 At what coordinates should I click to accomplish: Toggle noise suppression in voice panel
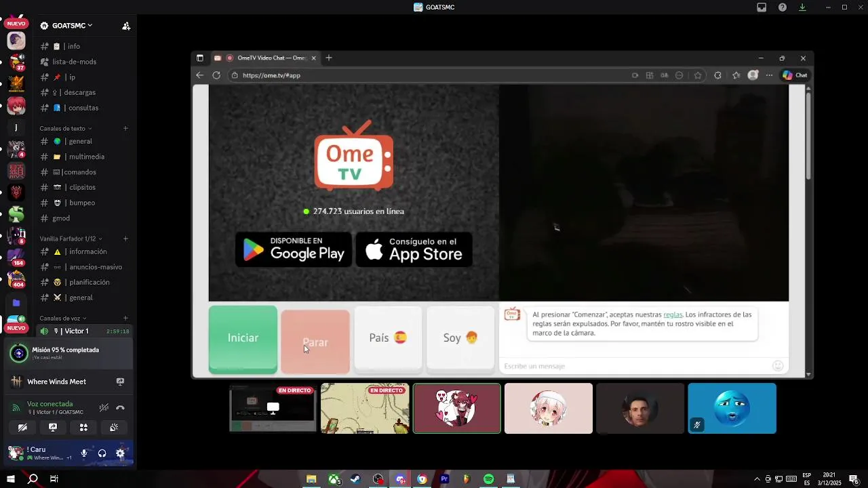[104, 407]
